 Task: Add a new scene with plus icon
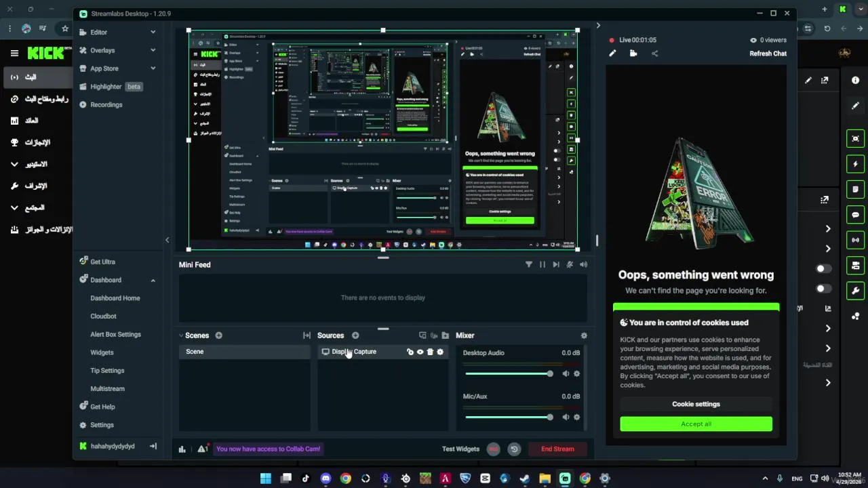click(x=218, y=335)
